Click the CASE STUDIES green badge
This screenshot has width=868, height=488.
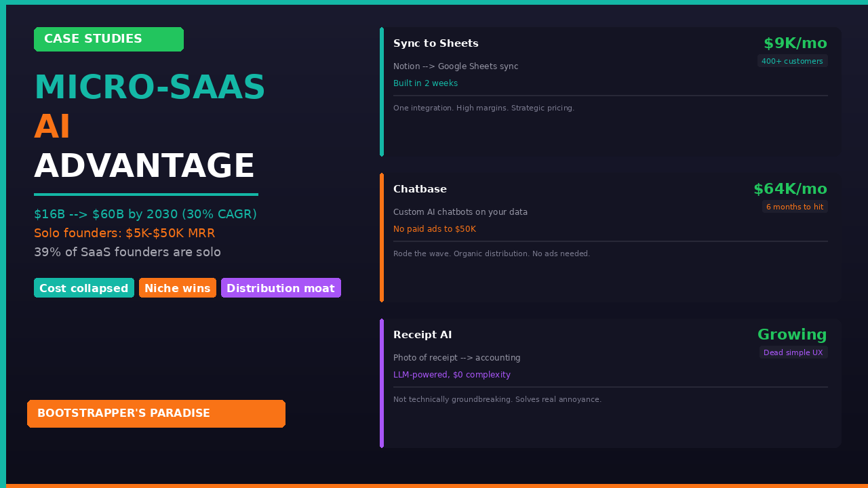(x=108, y=39)
